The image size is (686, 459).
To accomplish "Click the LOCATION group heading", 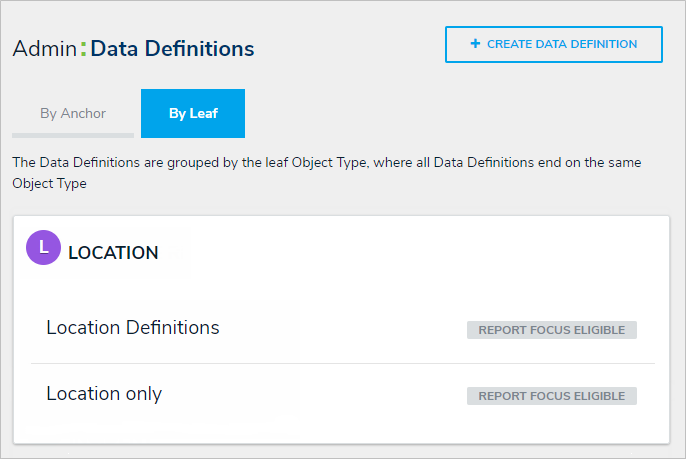I will tap(113, 253).
